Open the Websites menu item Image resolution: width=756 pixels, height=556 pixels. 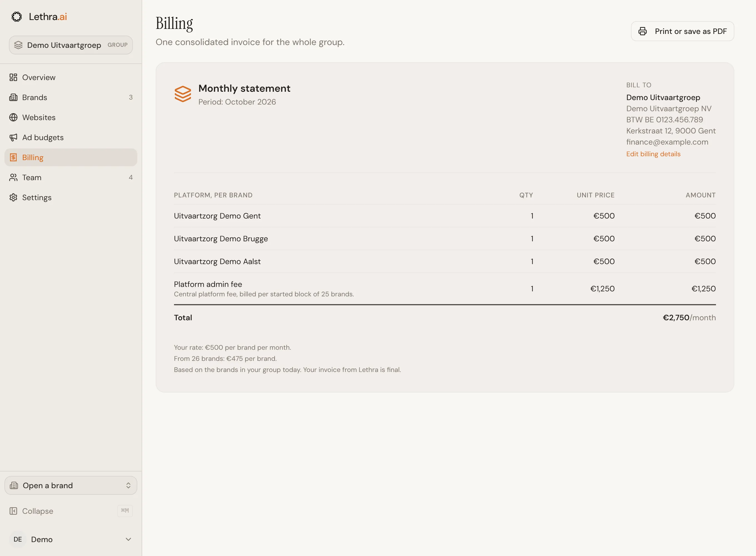pyautogui.click(x=71, y=118)
